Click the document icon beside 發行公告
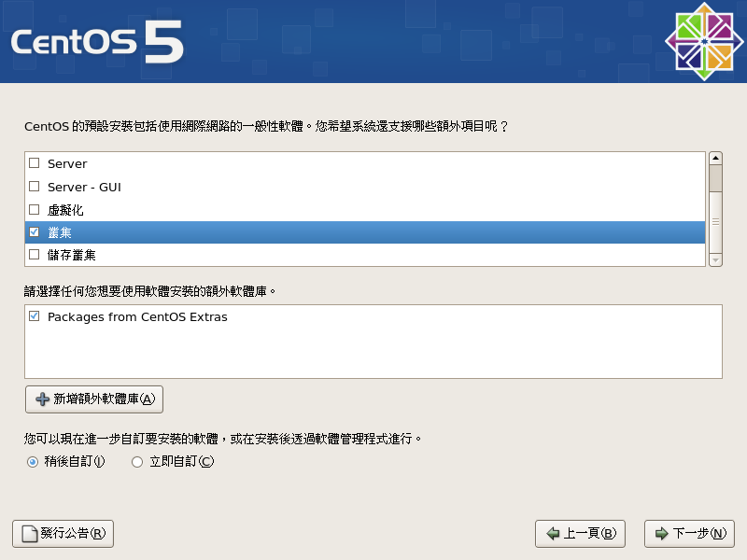This screenshot has height=560, width=747. click(x=30, y=534)
